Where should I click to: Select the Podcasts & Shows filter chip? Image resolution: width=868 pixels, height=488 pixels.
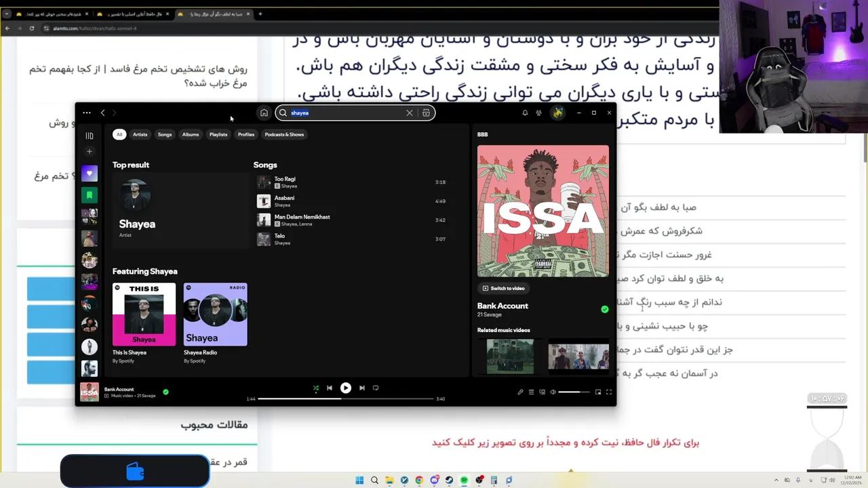(284, 134)
